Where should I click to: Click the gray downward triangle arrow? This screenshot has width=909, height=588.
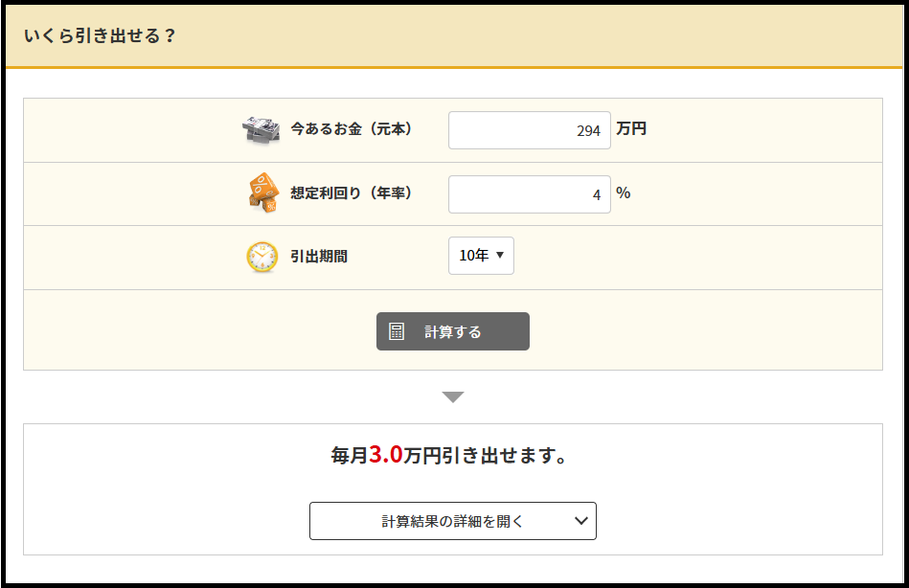pos(453,396)
